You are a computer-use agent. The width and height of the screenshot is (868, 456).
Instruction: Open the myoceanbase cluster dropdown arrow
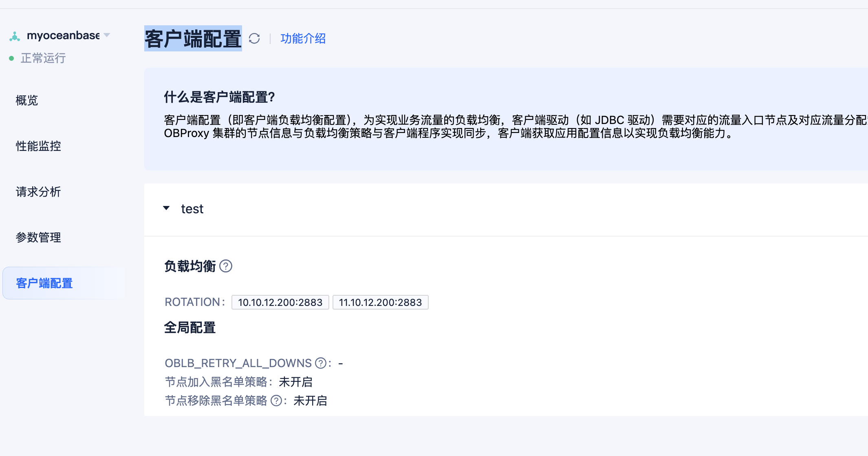pyautogui.click(x=107, y=35)
